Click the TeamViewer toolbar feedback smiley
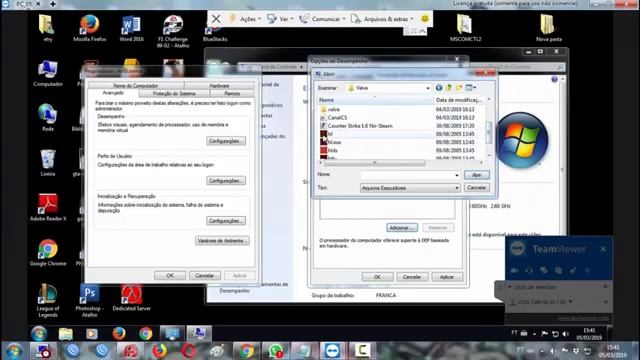This screenshot has height=360, width=640. coord(425,19)
